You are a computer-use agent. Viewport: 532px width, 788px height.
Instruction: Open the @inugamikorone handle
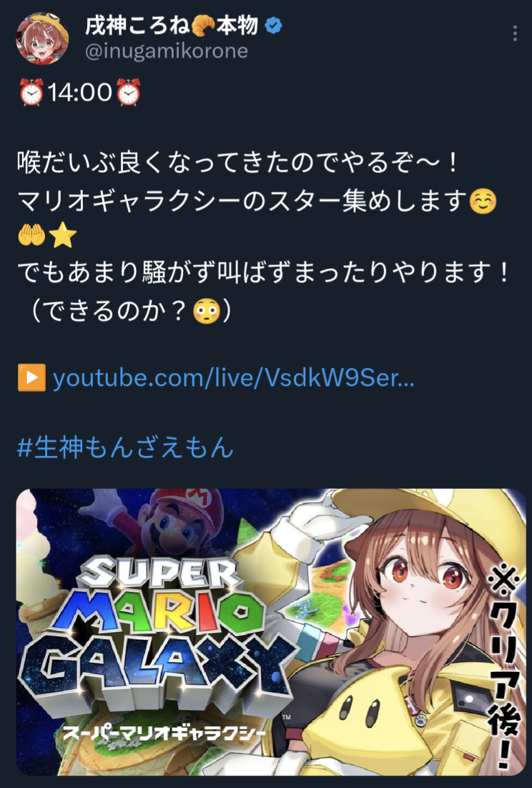pos(166,51)
